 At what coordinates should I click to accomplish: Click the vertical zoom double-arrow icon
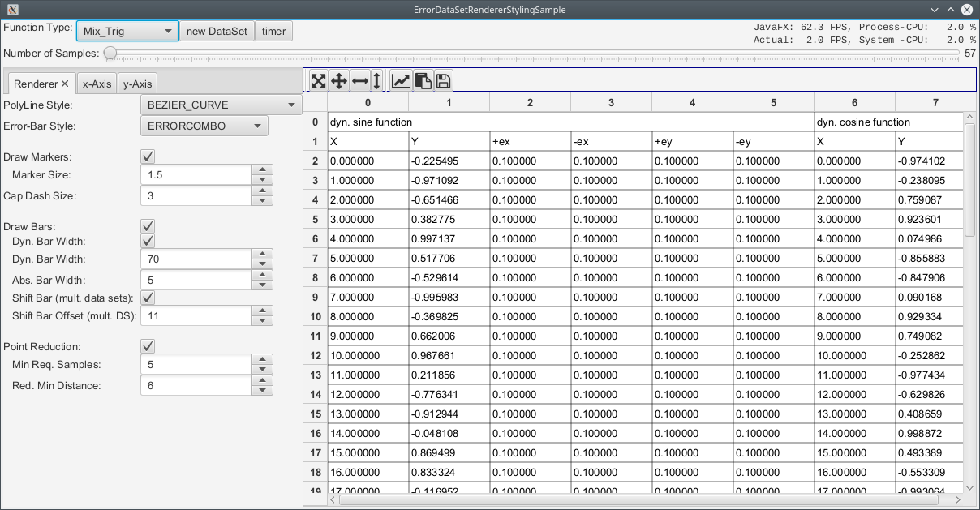tap(376, 80)
